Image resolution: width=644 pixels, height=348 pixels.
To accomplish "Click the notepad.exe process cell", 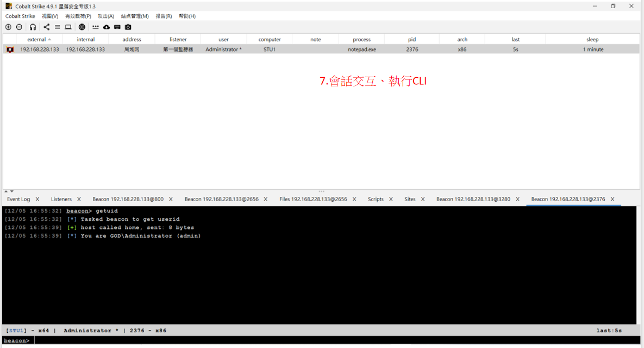I will coord(362,49).
